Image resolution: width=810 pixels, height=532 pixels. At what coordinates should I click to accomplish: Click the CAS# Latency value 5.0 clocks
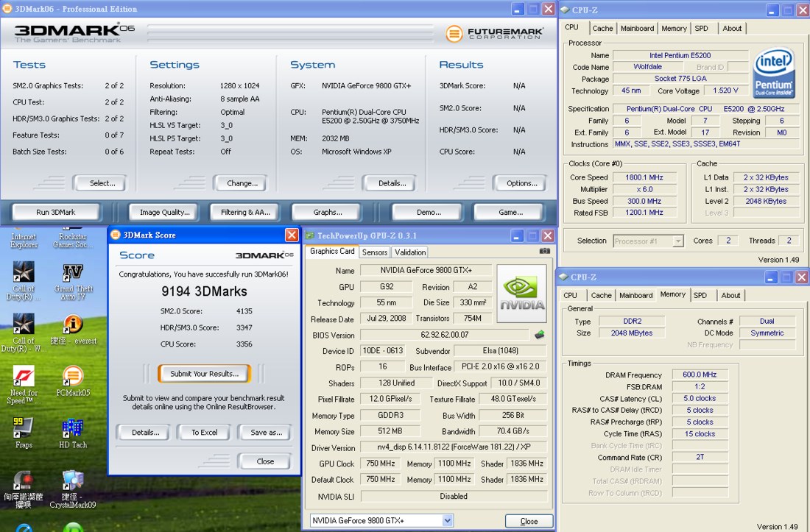point(700,398)
